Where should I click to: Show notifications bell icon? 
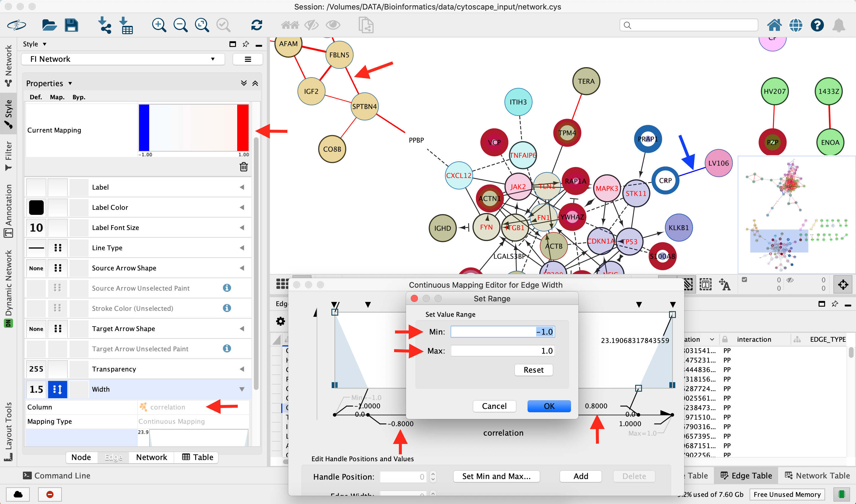[839, 25]
